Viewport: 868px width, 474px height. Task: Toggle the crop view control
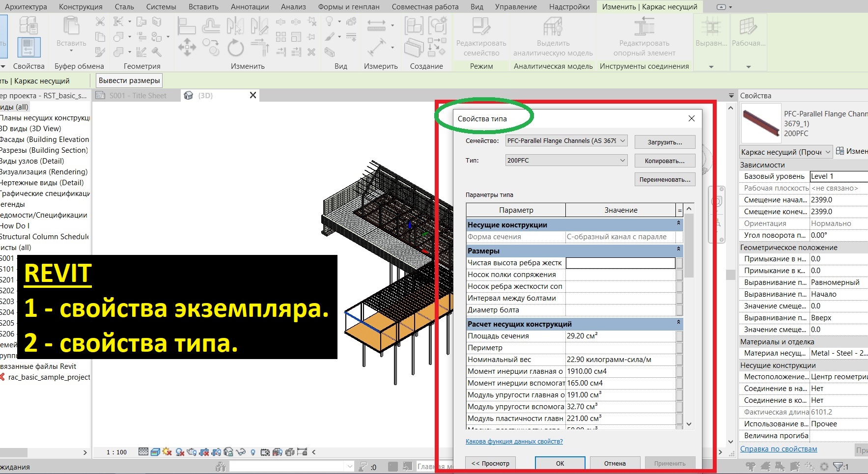[x=203, y=451]
